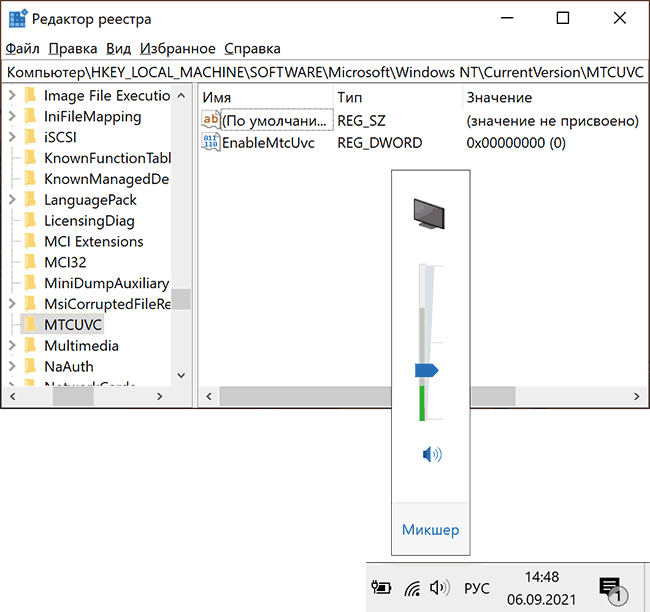This screenshot has width=650, height=612.
Task: Click the Тип column header
Action: click(x=398, y=97)
